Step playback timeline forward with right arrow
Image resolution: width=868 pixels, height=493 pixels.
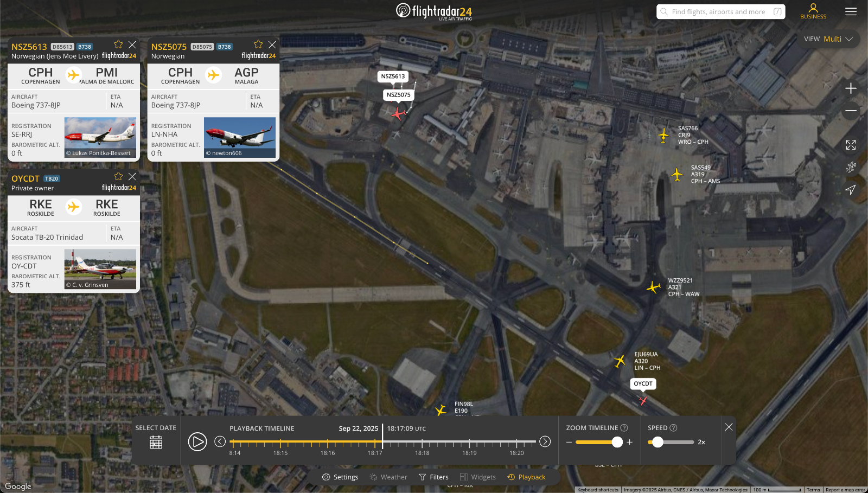coord(545,441)
